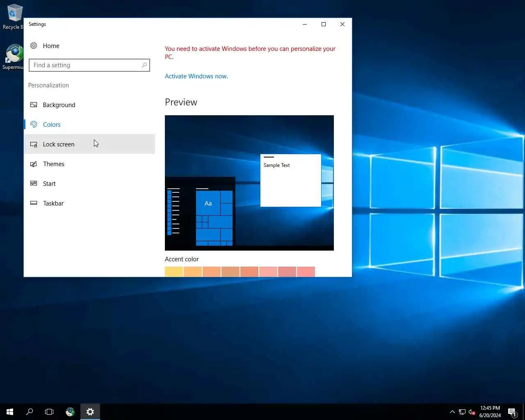
Task: Pick the seventh rose accent swatch
Action: pos(287,272)
